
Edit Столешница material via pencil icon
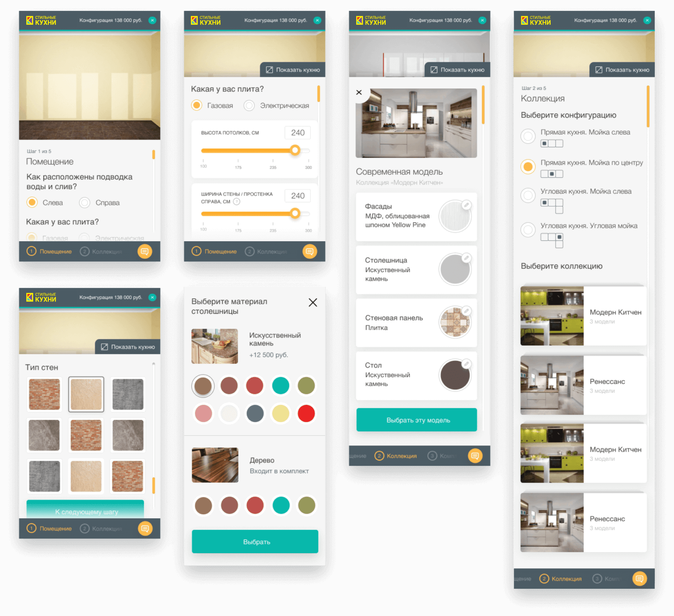[x=466, y=258]
